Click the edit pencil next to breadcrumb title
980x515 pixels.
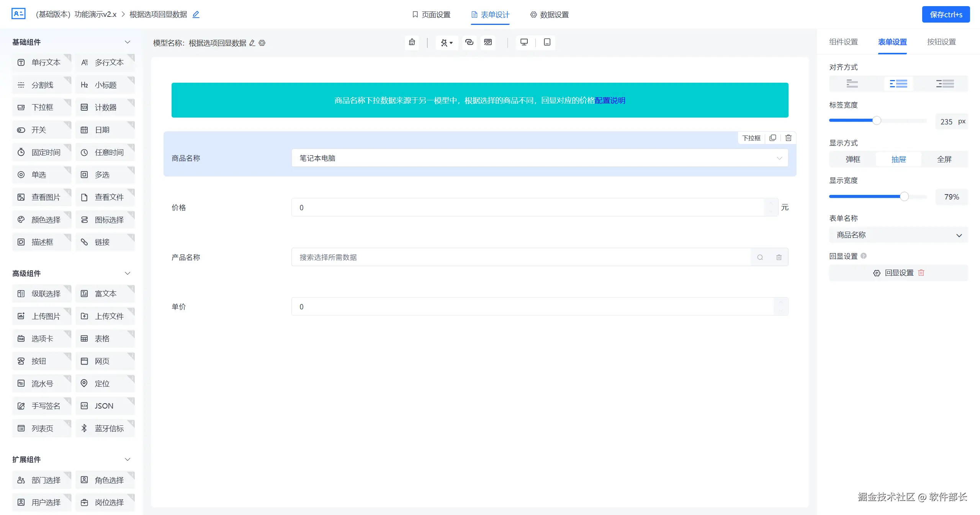click(x=196, y=15)
